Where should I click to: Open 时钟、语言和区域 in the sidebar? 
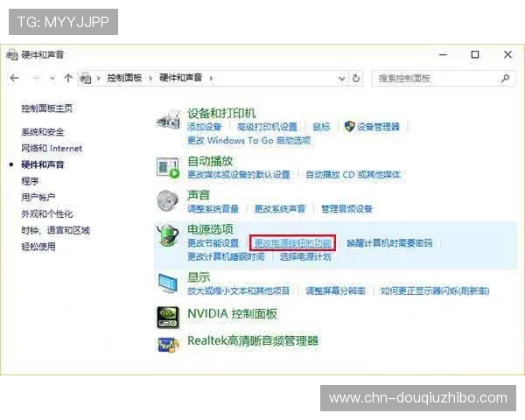(56, 230)
